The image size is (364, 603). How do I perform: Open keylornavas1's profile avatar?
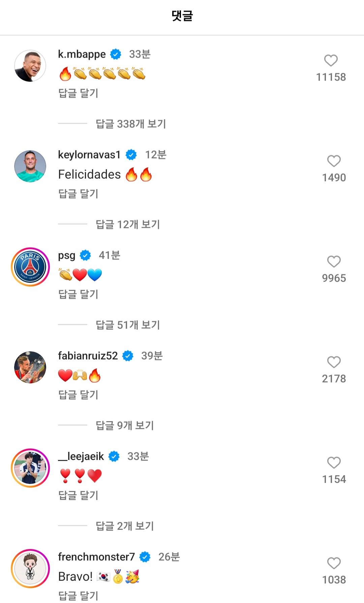(30, 166)
